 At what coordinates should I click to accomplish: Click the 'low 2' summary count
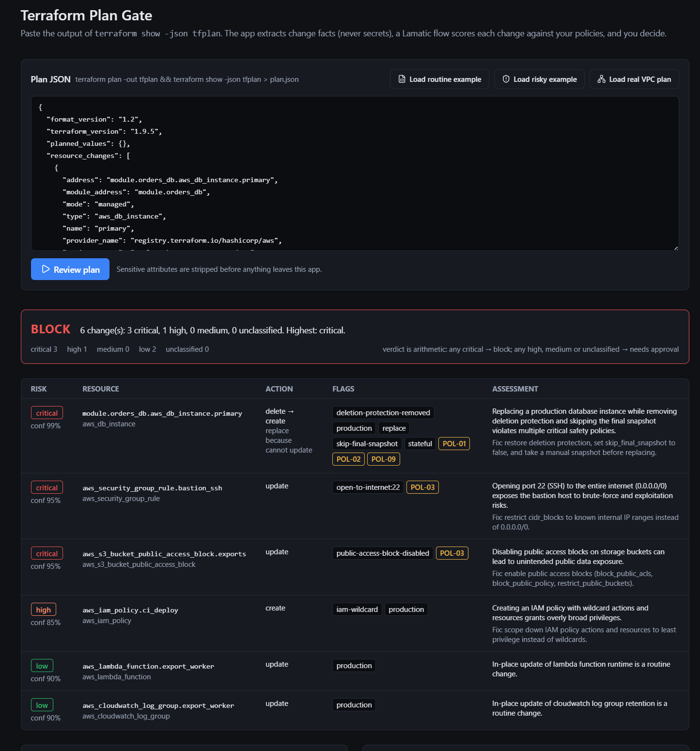point(147,349)
